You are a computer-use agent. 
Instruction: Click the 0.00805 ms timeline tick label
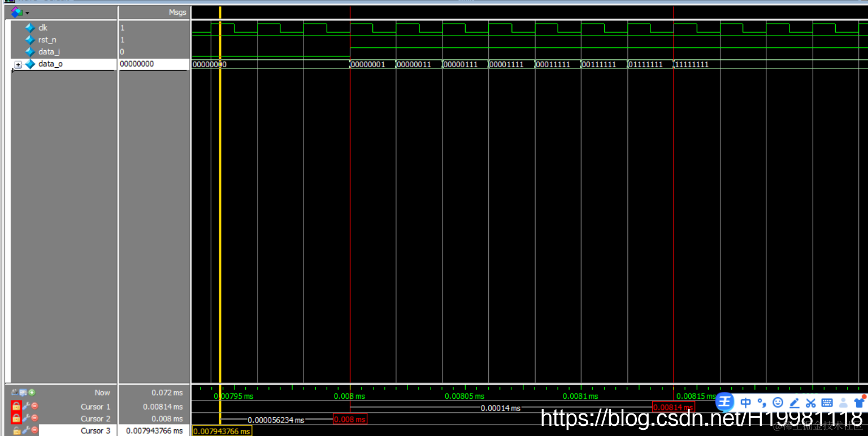tap(465, 396)
